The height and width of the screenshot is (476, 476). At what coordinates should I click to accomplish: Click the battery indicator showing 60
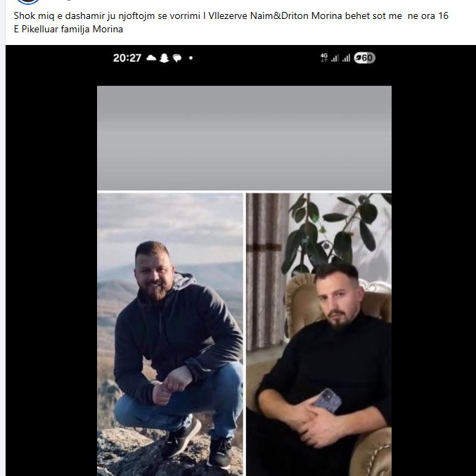coord(364,58)
